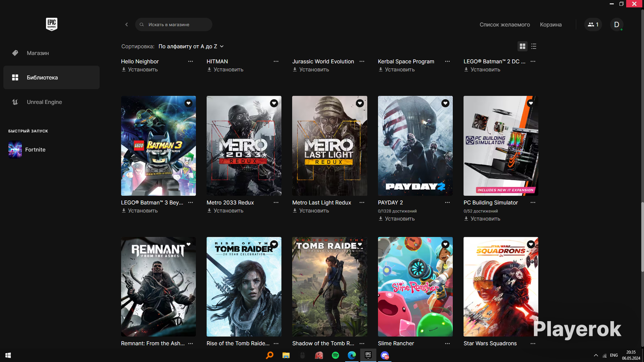
Task: Switch the ENG input language
Action: click(614, 355)
